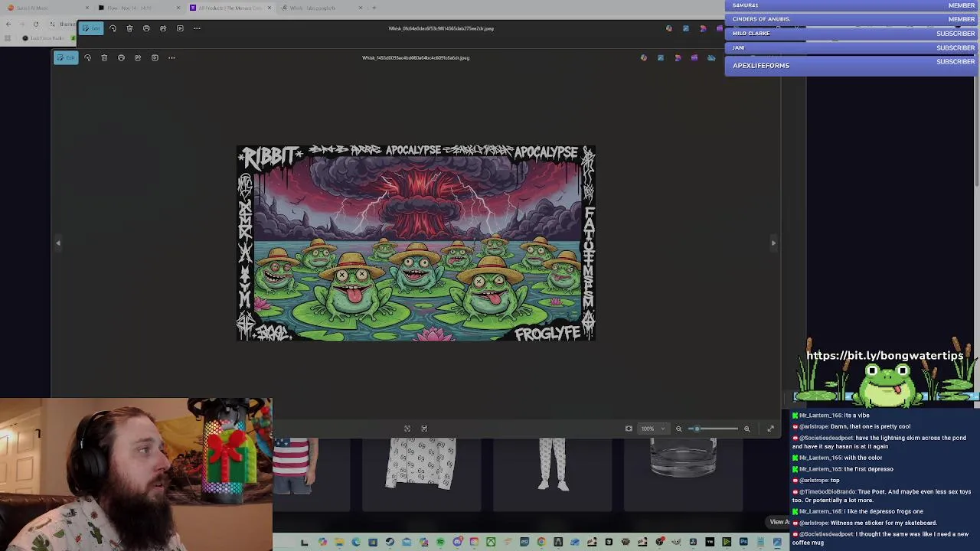980x551 pixels.
Task: Share image from back Photos window
Action: (163, 28)
